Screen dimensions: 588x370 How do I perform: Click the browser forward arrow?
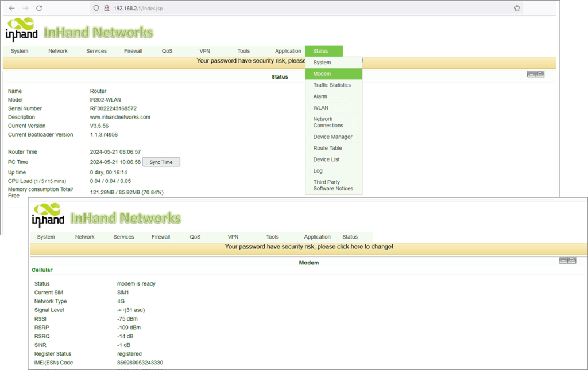[25, 8]
